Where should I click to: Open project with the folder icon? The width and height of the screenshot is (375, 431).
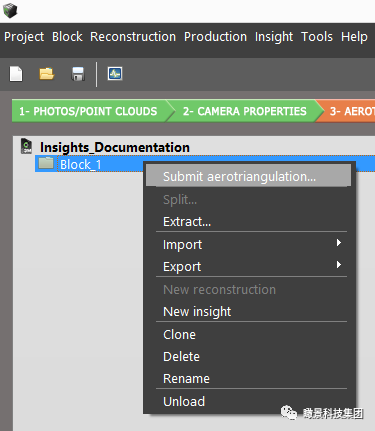pos(46,74)
